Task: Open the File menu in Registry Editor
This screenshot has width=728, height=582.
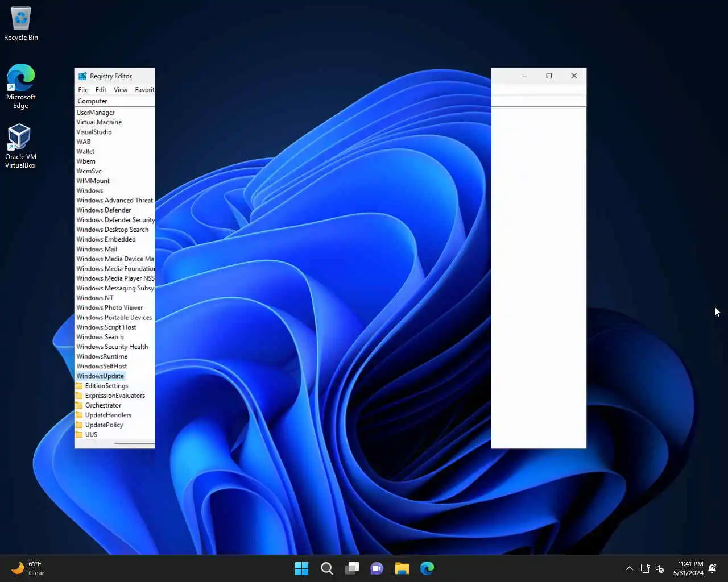Action: point(83,90)
